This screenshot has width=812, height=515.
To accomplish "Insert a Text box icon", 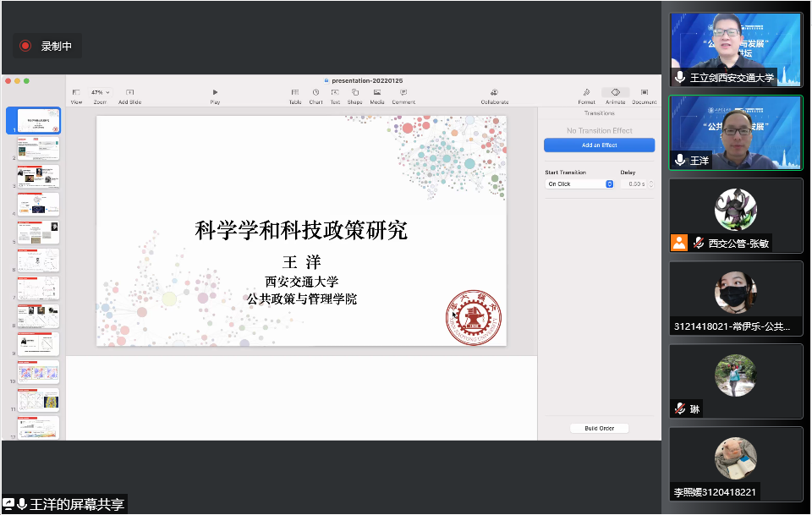I will point(335,92).
